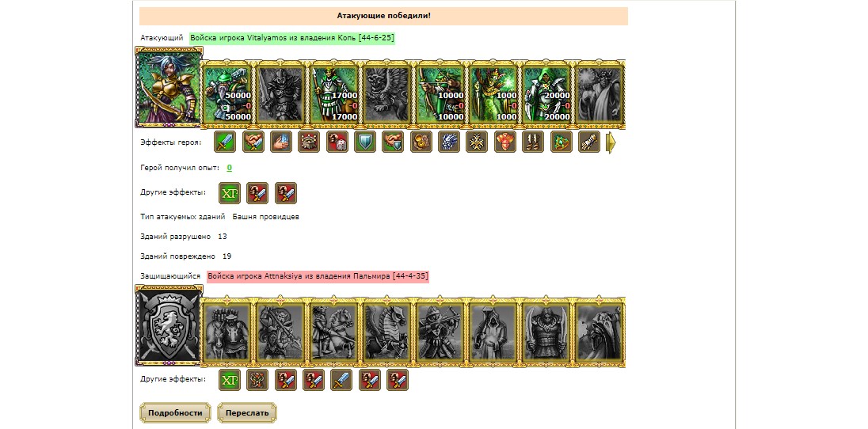
Task: Click defender's green XP effect icon
Action: 230,380
